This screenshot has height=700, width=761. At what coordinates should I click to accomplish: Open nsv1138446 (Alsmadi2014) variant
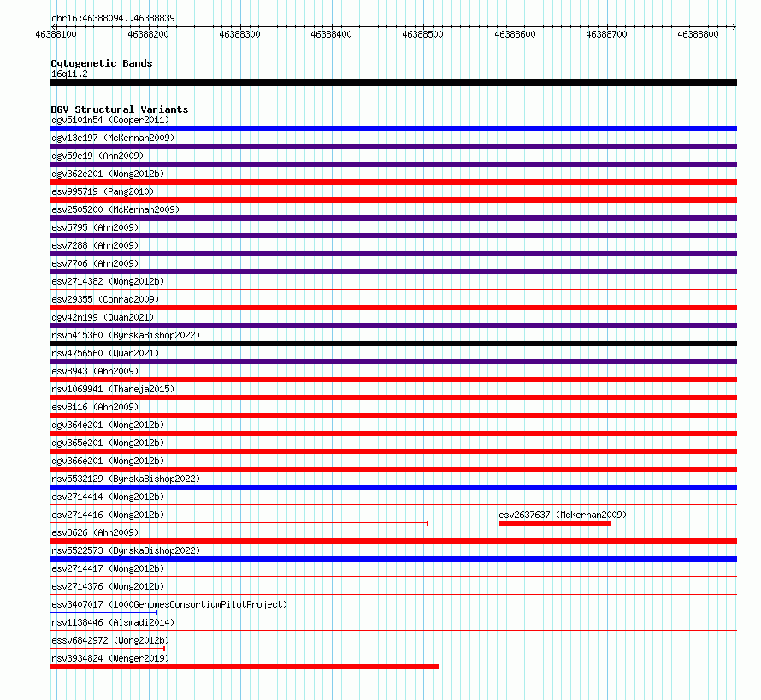click(x=113, y=622)
